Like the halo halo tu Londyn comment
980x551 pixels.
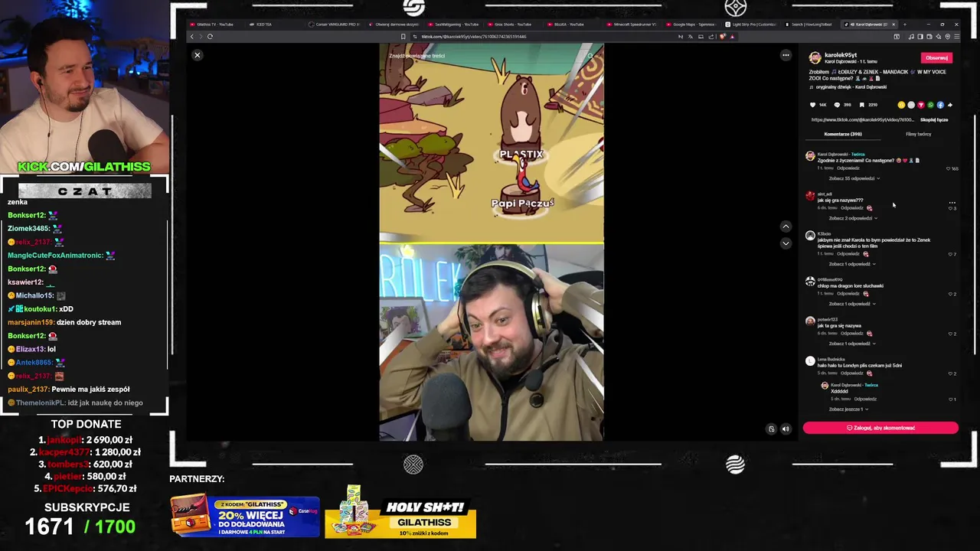pos(952,373)
